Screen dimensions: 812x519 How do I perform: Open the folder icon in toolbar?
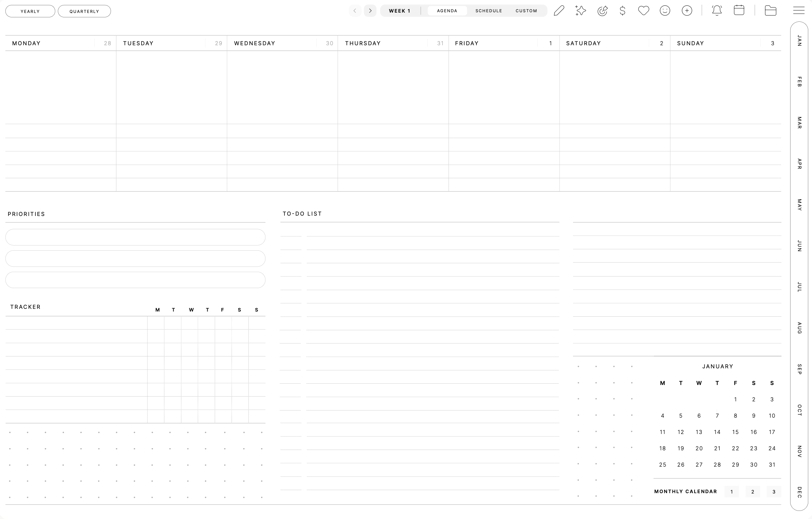click(770, 11)
